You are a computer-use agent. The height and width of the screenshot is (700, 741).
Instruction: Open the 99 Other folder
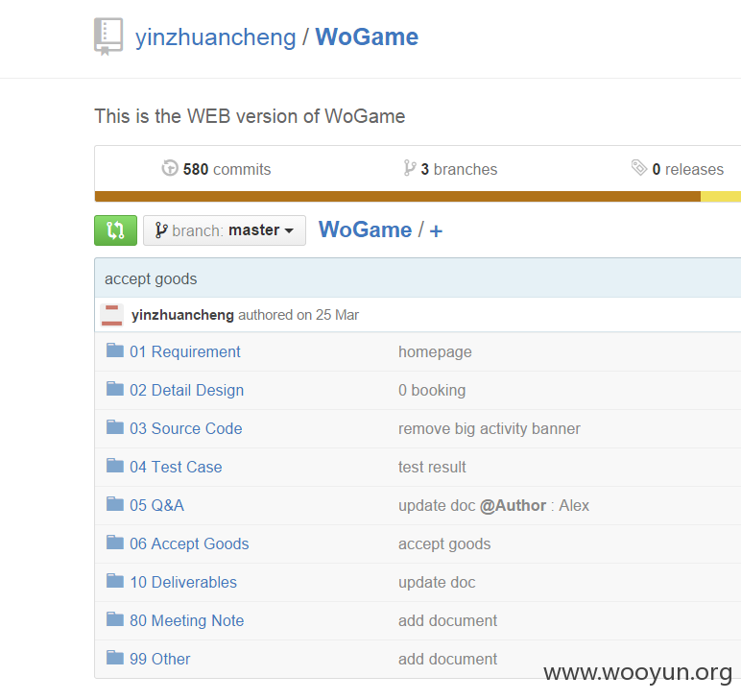pos(159,659)
